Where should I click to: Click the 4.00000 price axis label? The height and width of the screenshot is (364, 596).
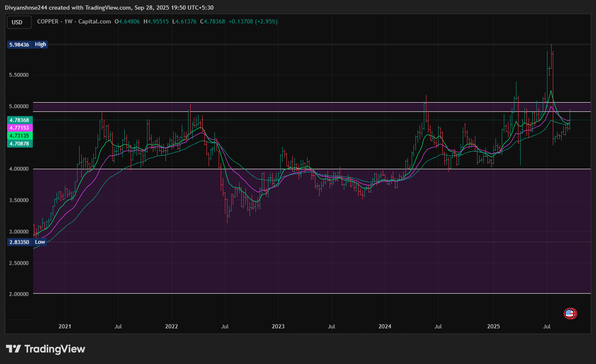19,169
